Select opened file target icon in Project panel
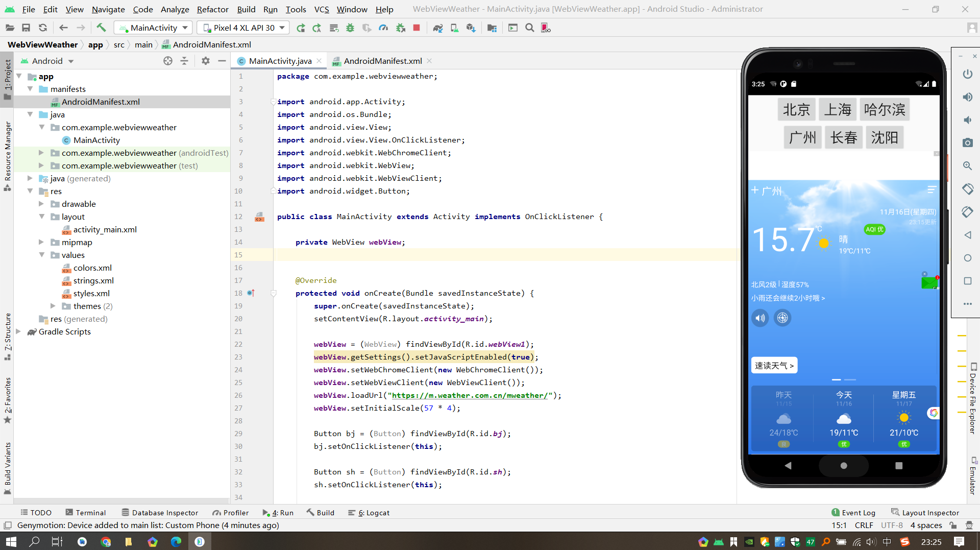The width and height of the screenshot is (980, 550). (x=168, y=61)
